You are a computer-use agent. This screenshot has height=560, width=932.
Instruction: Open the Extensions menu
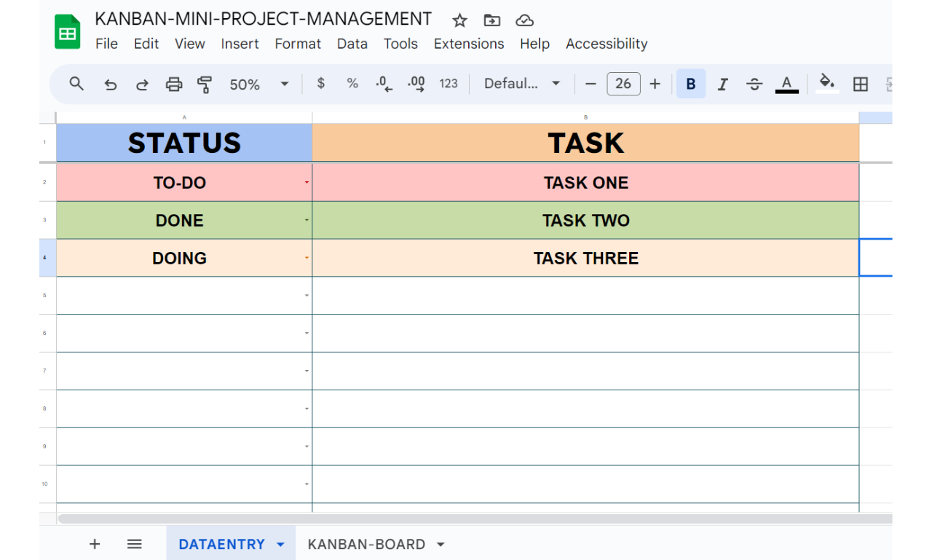[x=469, y=44]
